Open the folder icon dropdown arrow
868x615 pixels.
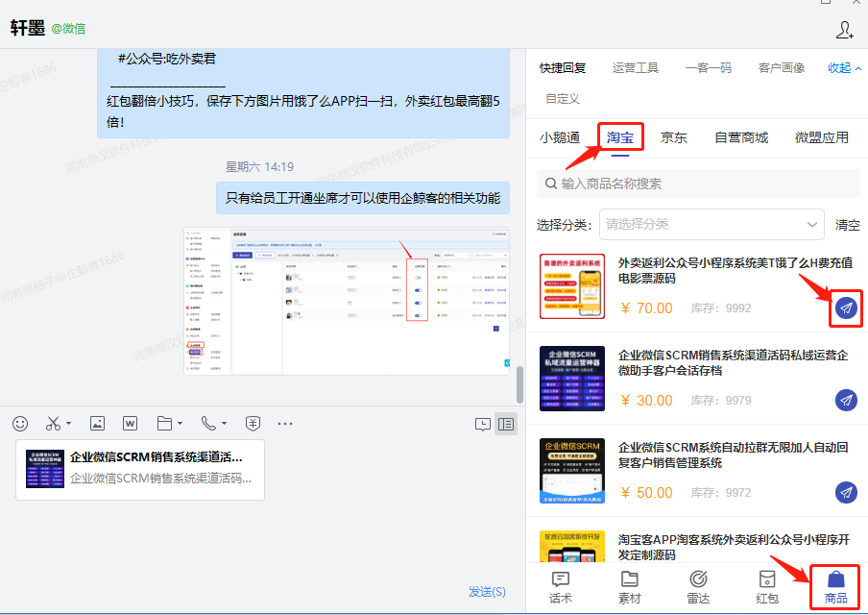pos(180,424)
